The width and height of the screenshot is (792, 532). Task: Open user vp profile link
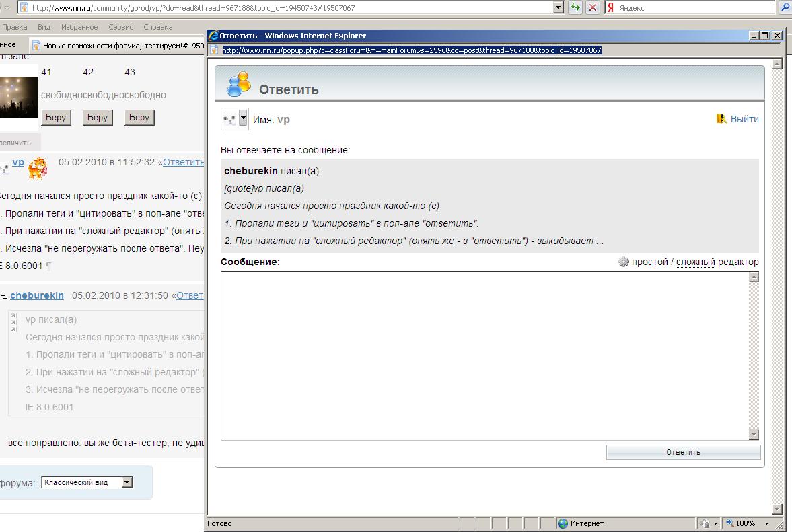[x=18, y=163]
